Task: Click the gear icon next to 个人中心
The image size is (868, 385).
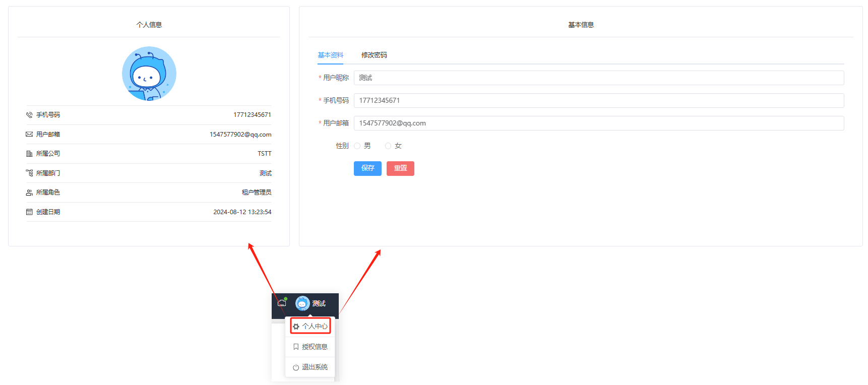Action: pyautogui.click(x=296, y=327)
